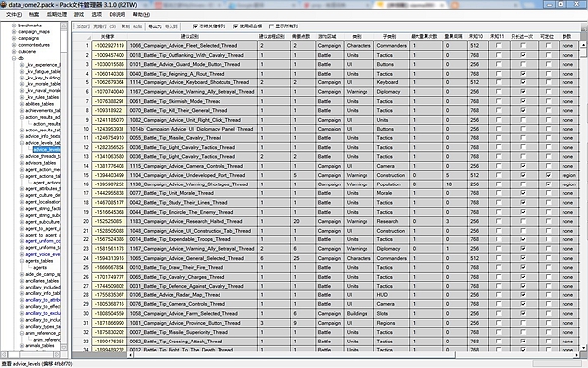This screenshot has height=368, width=588.
Task: Click the tree panel horizontal scroll-left arrow
Action: 4,354
